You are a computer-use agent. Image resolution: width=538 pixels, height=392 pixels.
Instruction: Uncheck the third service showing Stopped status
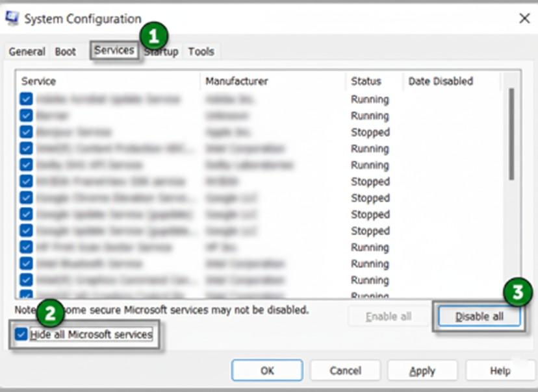click(x=25, y=198)
